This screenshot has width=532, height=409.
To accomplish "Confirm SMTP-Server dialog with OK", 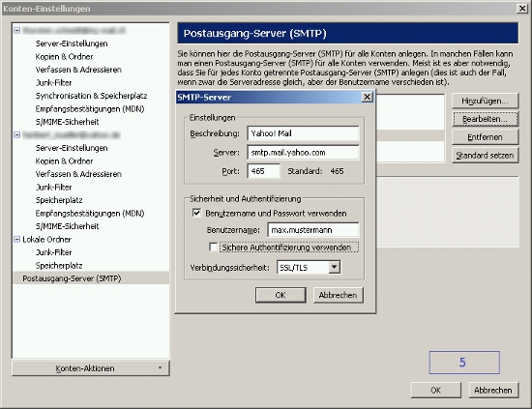I will tap(281, 295).
